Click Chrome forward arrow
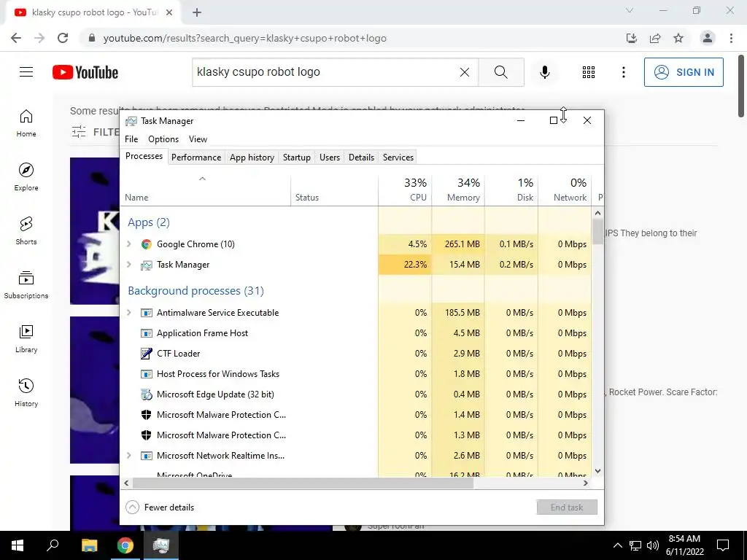Viewport: 747px width, 560px height. [39, 38]
